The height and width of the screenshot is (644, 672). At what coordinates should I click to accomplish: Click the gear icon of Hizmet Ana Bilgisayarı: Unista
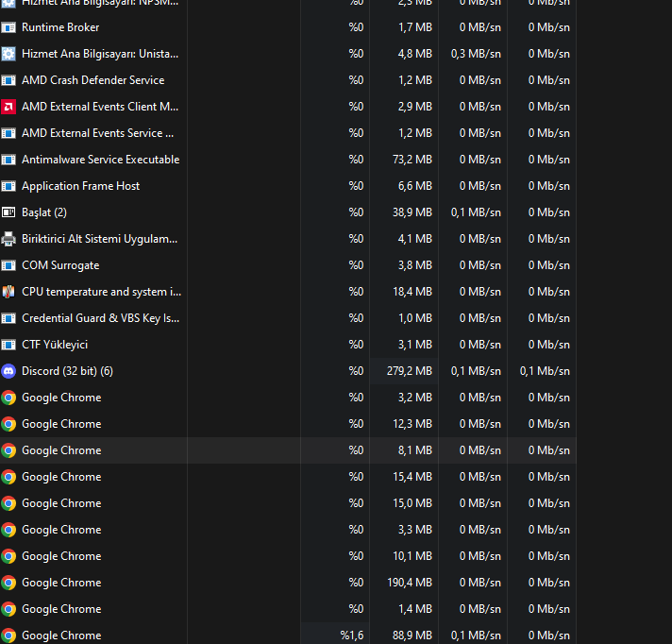8,54
